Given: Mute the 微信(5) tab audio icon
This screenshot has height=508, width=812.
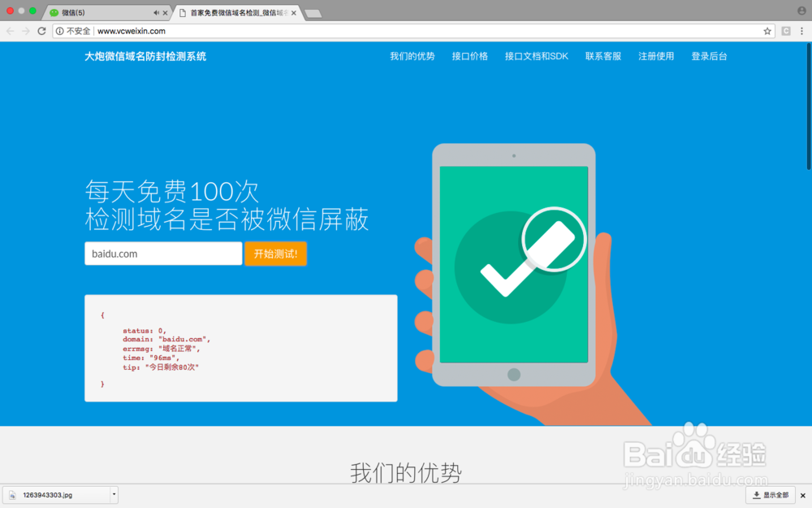Looking at the screenshot, I should [156, 12].
